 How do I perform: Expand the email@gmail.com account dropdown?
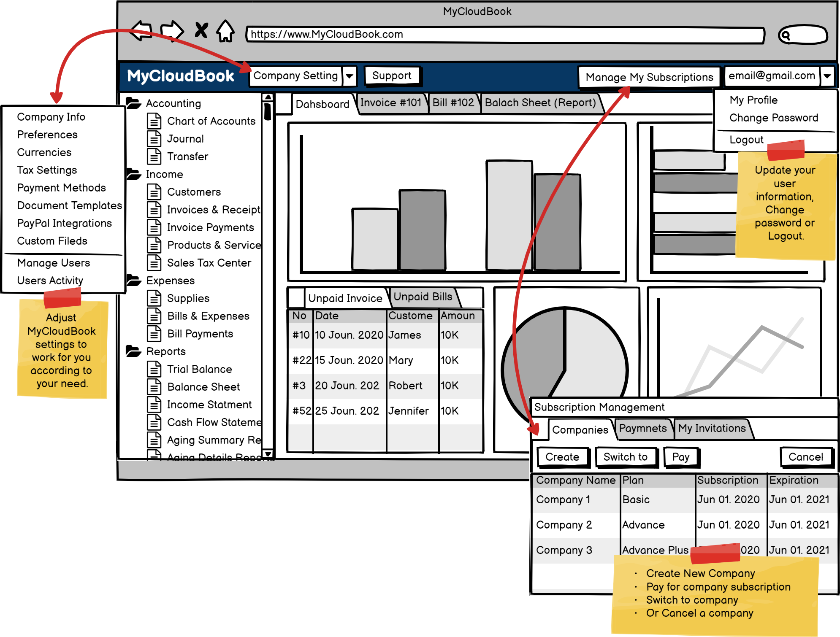click(827, 76)
